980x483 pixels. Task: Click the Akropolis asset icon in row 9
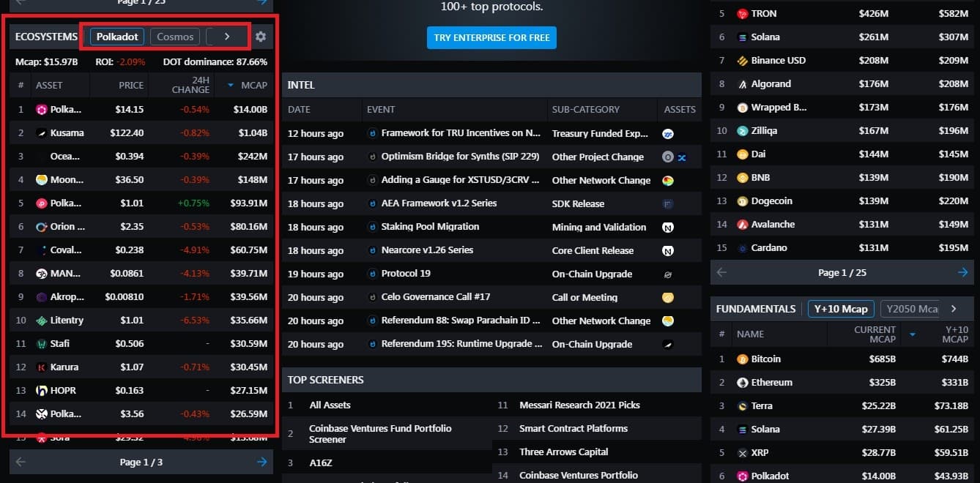[x=42, y=297]
